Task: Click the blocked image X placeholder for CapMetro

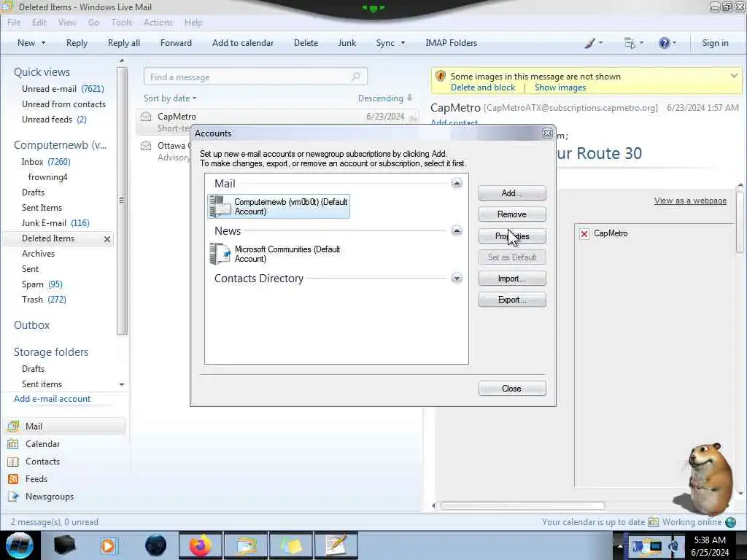Action: coord(584,234)
